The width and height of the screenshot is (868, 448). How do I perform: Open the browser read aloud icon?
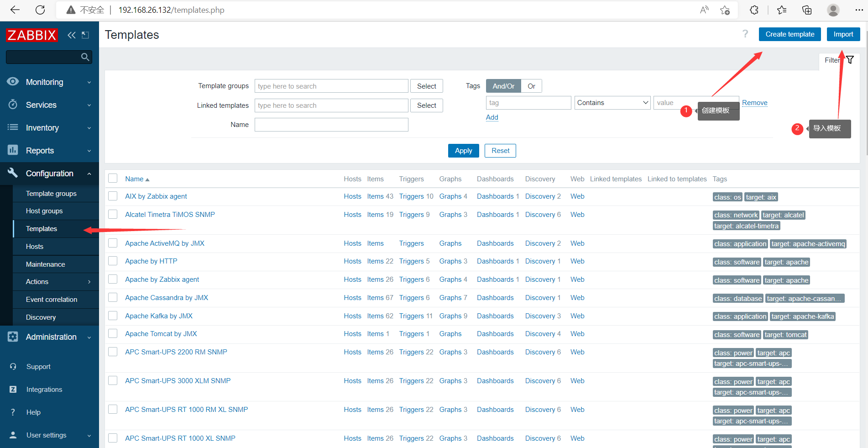(704, 10)
